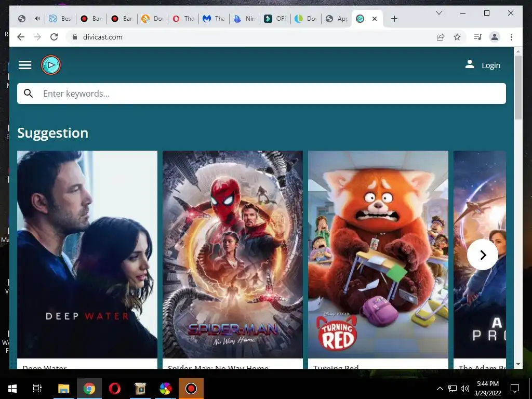Viewport: 532px width, 399px height.
Task: Open the Windows Start menu
Action: click(x=12, y=389)
